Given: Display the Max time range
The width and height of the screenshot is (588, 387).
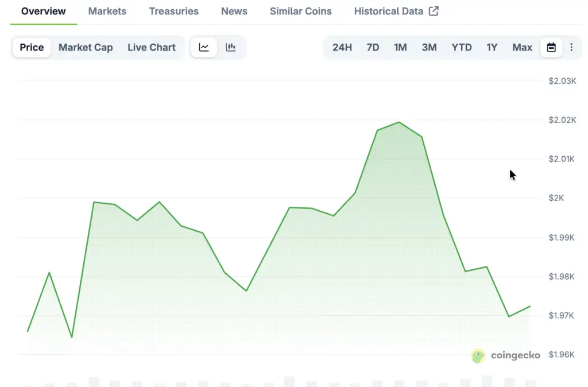Looking at the screenshot, I should pyautogui.click(x=522, y=48).
